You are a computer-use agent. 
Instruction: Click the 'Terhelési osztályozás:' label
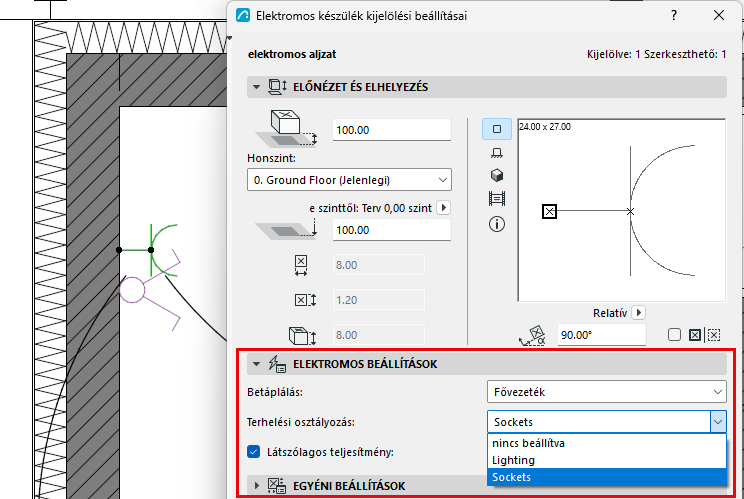coord(301,422)
